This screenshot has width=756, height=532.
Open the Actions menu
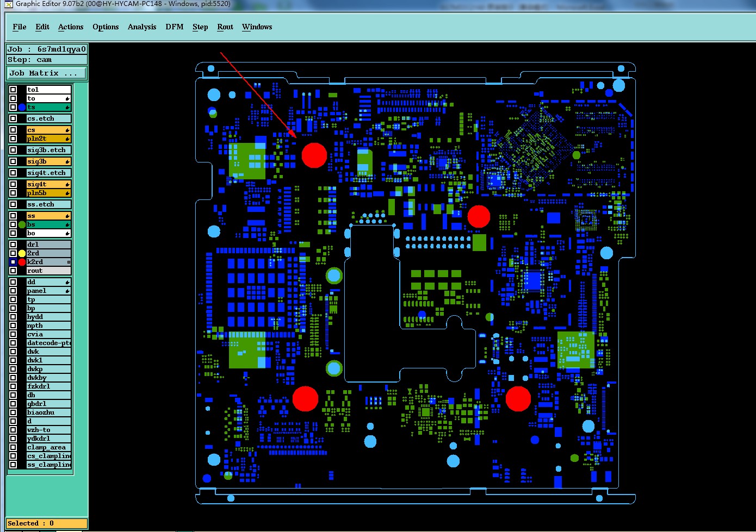point(71,27)
